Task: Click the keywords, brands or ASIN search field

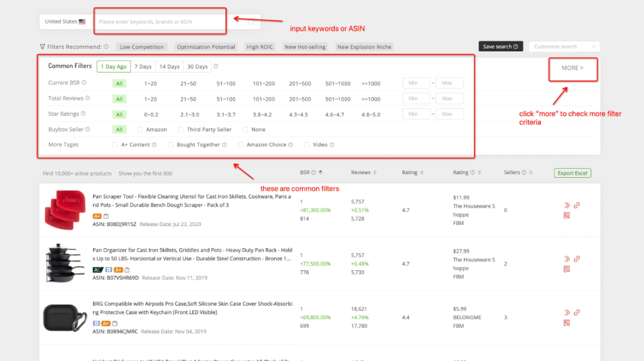Action: click(x=161, y=22)
